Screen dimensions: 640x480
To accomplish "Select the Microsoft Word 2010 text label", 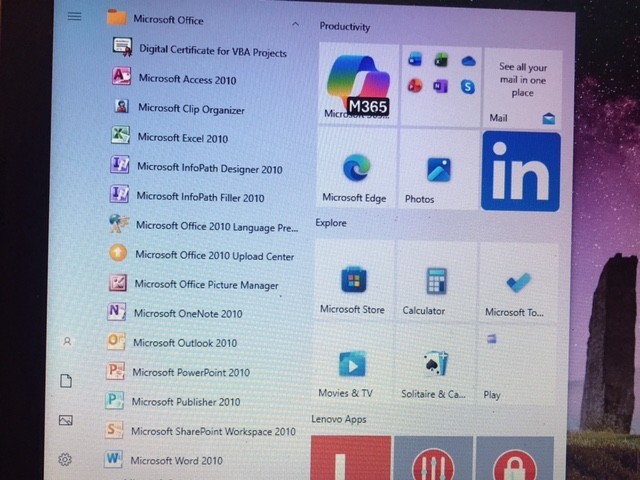I will coord(176,461).
